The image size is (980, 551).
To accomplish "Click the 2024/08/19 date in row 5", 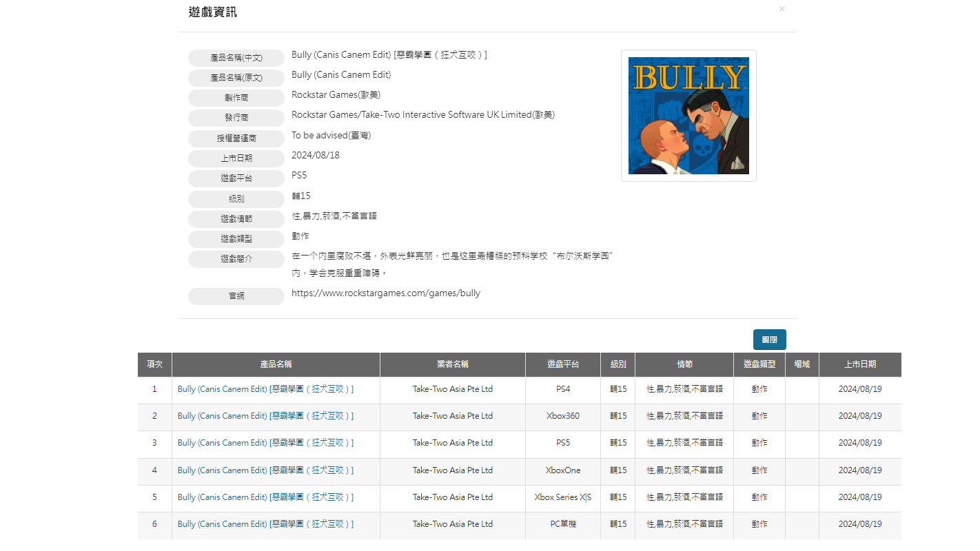I will click(x=860, y=497).
